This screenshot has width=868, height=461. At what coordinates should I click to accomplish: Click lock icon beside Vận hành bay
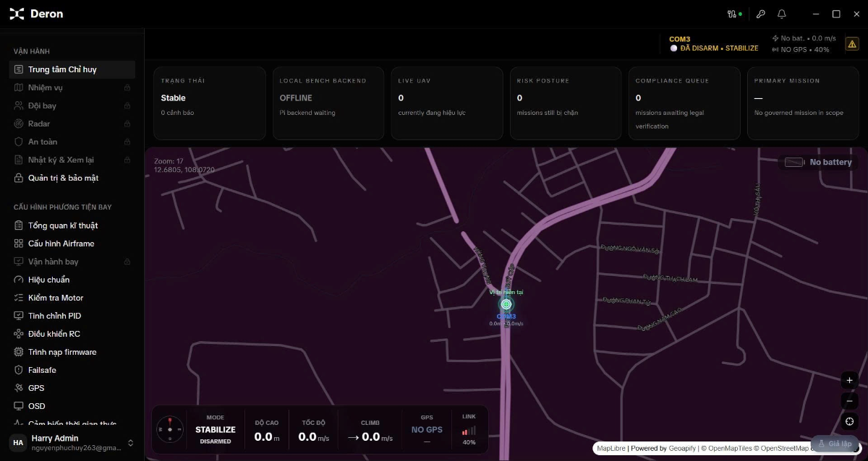pyautogui.click(x=127, y=262)
